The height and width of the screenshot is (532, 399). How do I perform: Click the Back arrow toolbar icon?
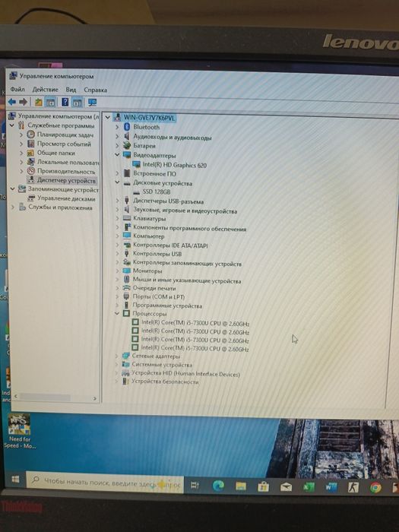pos(12,102)
